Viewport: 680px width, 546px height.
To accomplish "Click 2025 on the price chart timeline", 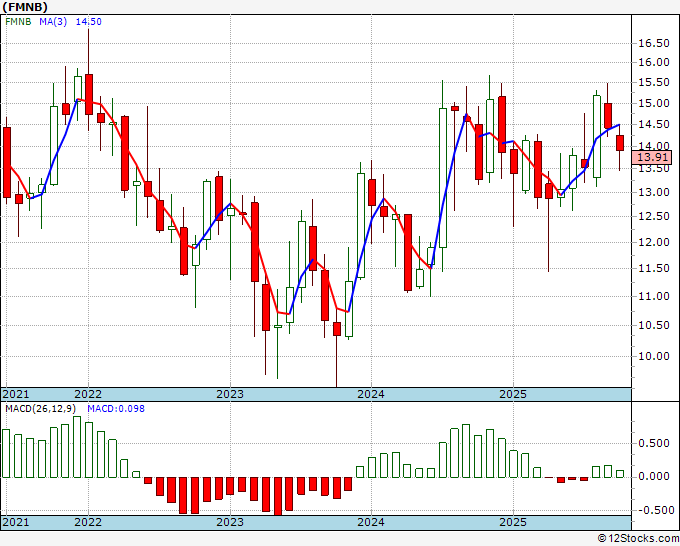I will tap(513, 394).
